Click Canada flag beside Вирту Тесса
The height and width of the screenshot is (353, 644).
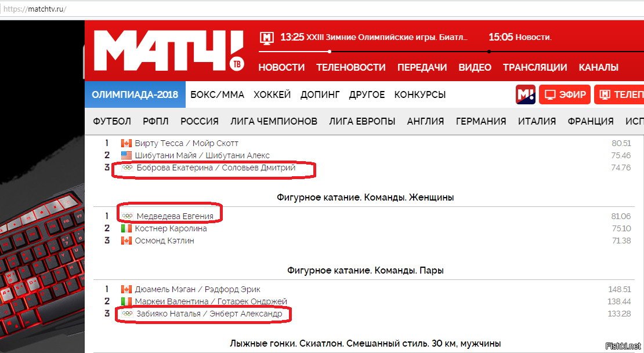[126, 143]
